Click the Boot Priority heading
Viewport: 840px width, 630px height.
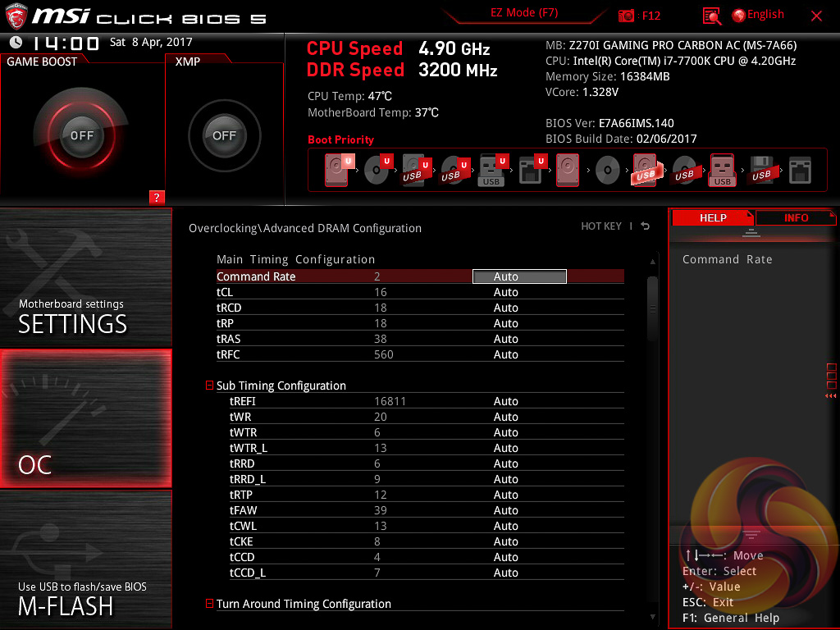point(340,139)
